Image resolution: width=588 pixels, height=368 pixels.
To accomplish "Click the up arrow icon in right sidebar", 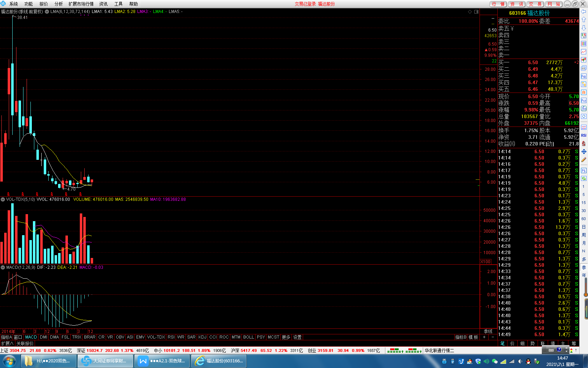I will coord(583,20).
